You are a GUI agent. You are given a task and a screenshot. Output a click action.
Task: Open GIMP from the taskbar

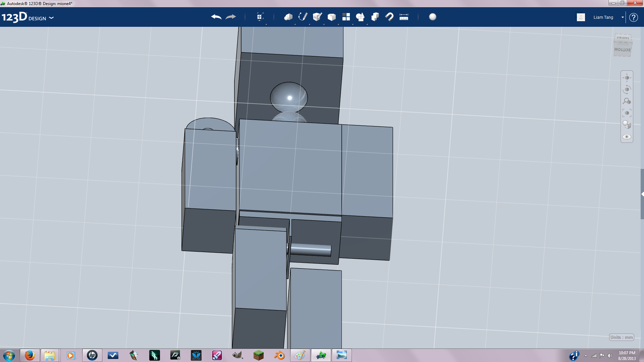click(237, 355)
